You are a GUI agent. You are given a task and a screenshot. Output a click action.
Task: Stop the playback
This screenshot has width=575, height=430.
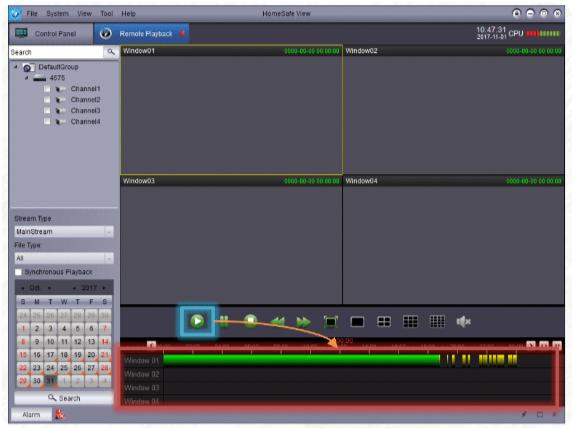tap(251, 321)
